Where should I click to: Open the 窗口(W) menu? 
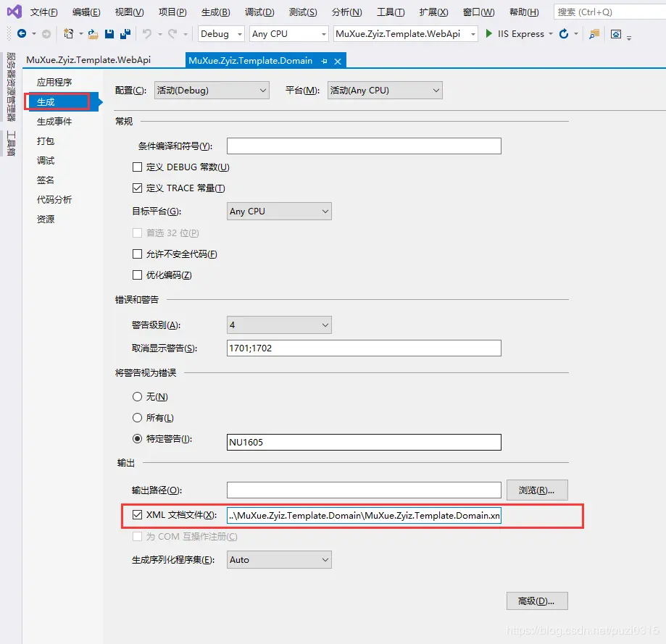(x=479, y=12)
